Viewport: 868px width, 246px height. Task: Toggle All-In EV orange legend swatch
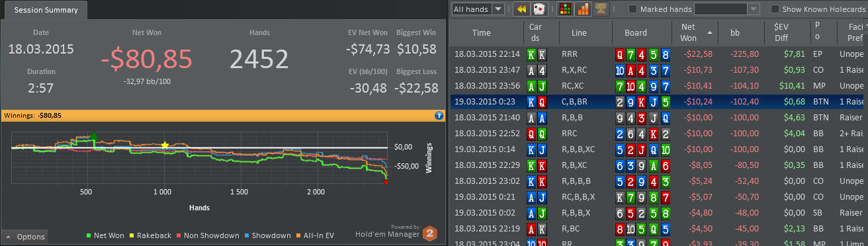tap(299, 235)
